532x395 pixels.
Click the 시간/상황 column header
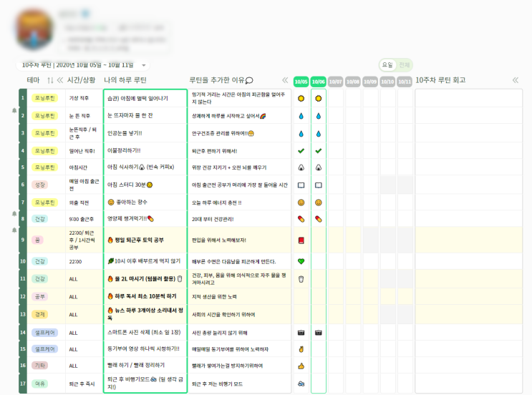pos(81,80)
